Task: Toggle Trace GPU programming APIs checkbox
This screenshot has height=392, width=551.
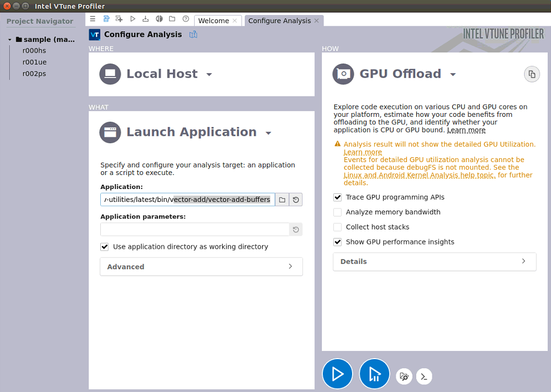Action: click(338, 197)
